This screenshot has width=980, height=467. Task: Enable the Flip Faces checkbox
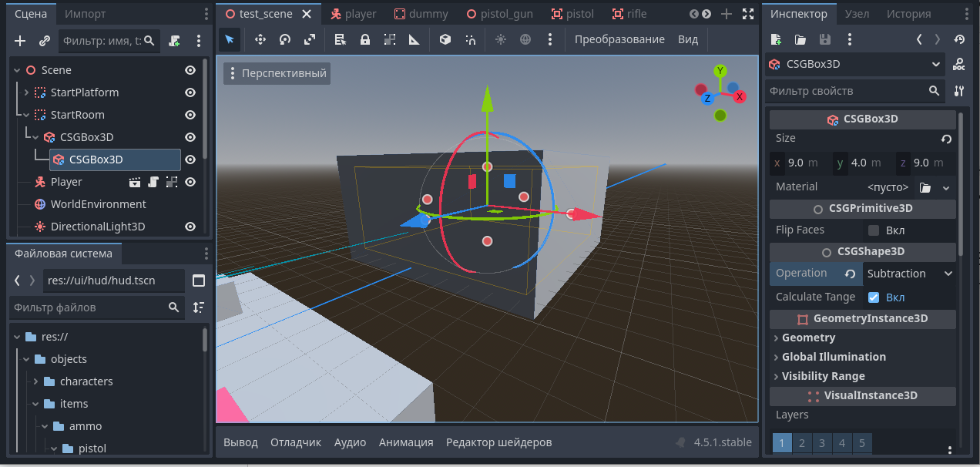click(874, 230)
